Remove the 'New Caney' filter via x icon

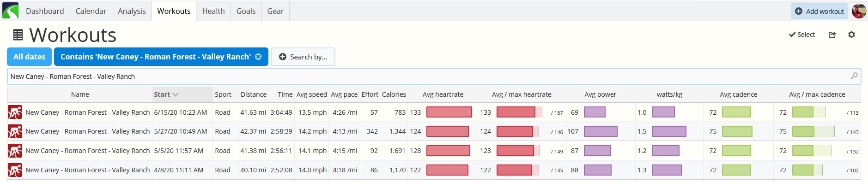click(258, 57)
